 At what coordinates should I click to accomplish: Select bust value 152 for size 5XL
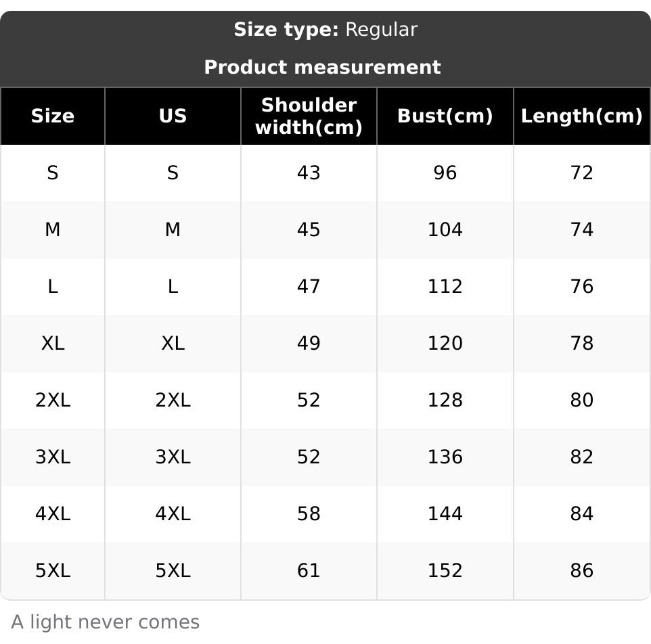pyautogui.click(x=445, y=571)
